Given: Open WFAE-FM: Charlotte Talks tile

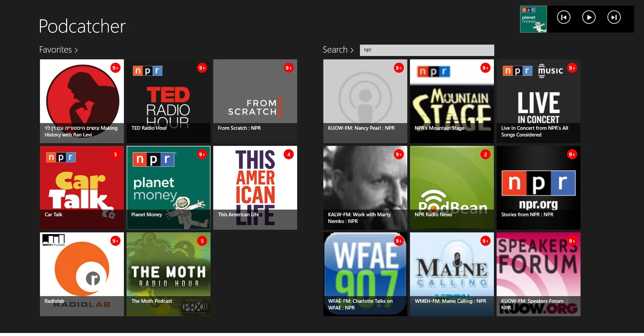Looking at the screenshot, I should tap(365, 274).
